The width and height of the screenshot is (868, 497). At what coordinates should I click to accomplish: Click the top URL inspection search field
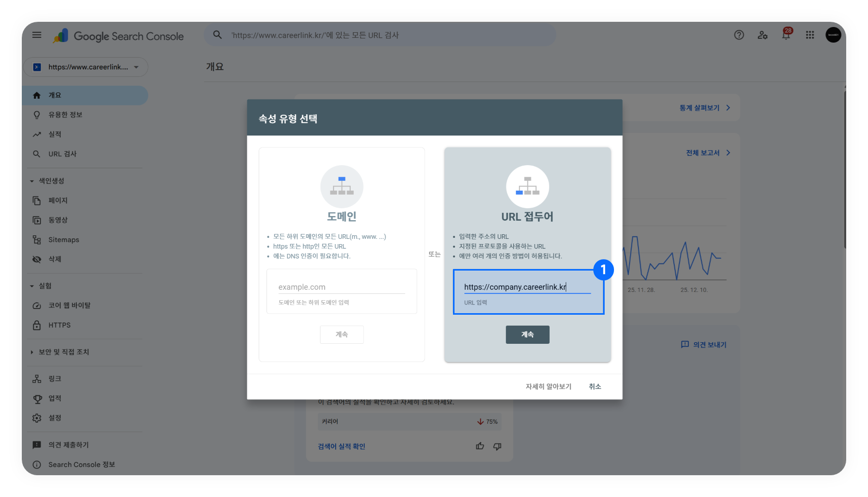[380, 35]
